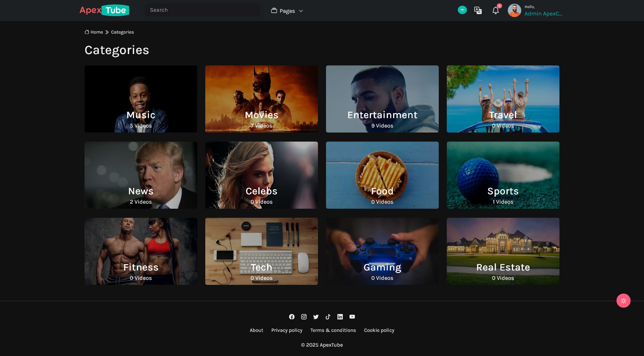Click the '© 2025 ApexTube' copyright text
Screen dimensions: 644x356
click(322, 345)
